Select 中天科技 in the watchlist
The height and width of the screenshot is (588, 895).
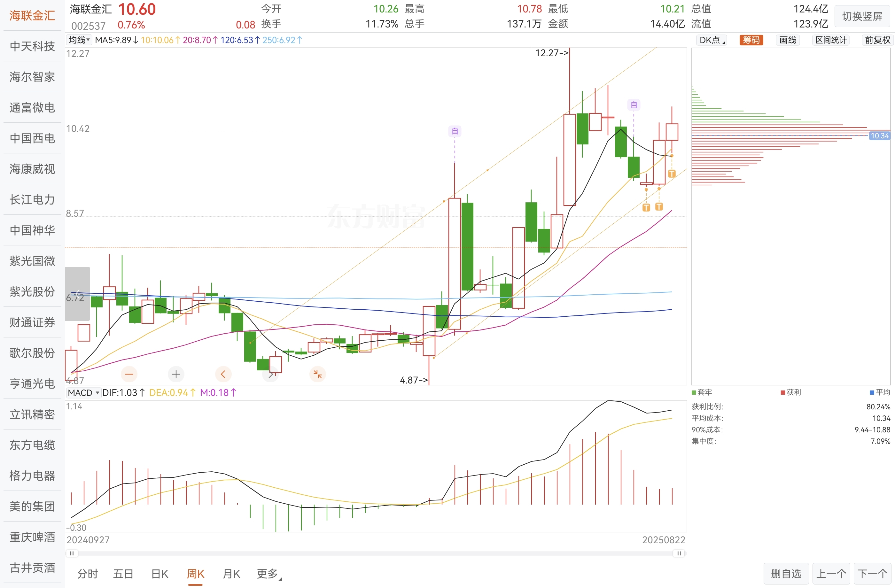pos(32,46)
